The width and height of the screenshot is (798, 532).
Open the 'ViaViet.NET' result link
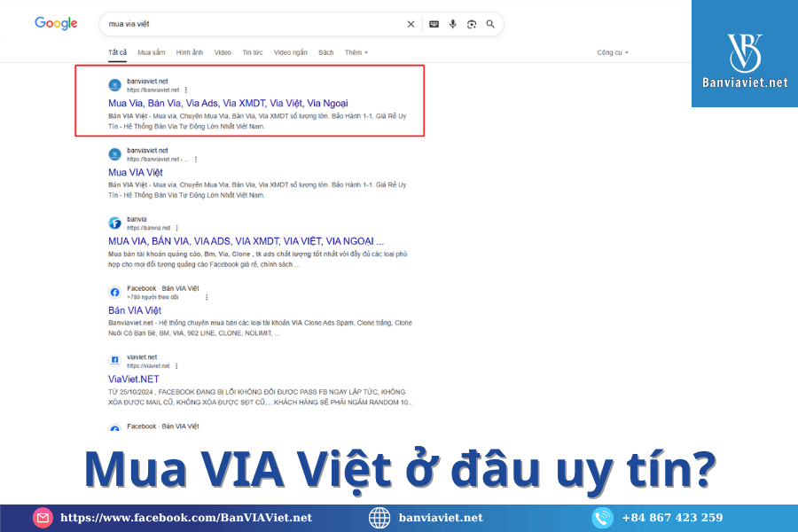pos(133,379)
